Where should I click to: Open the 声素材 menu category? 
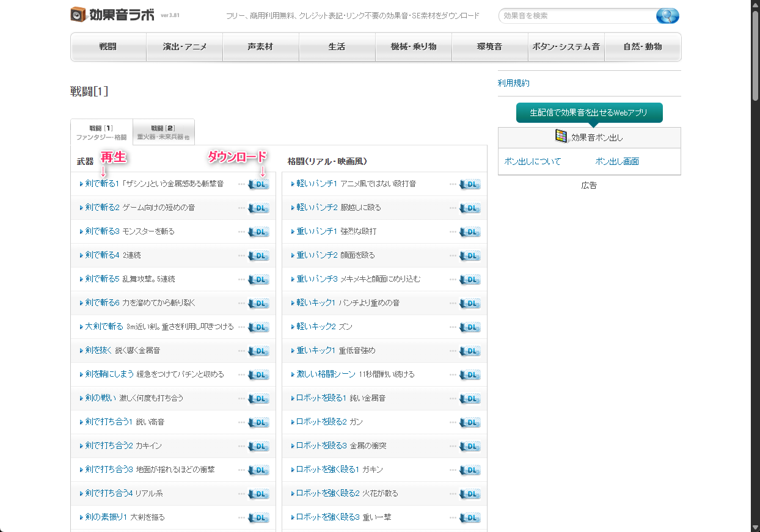pyautogui.click(x=260, y=47)
